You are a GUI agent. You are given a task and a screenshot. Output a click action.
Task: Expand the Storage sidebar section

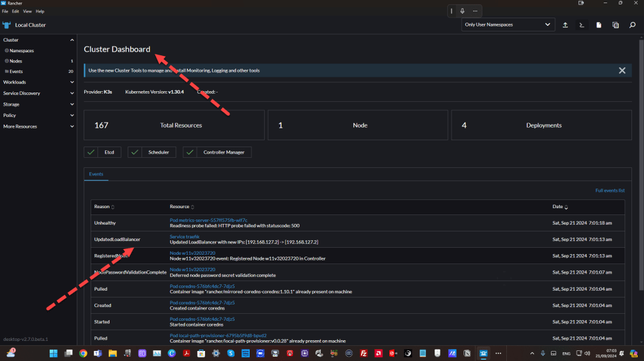(x=72, y=104)
